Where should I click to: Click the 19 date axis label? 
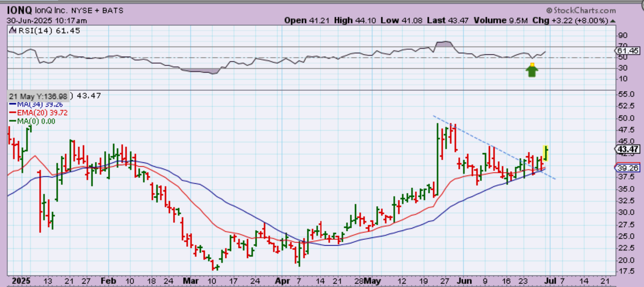point(423,281)
